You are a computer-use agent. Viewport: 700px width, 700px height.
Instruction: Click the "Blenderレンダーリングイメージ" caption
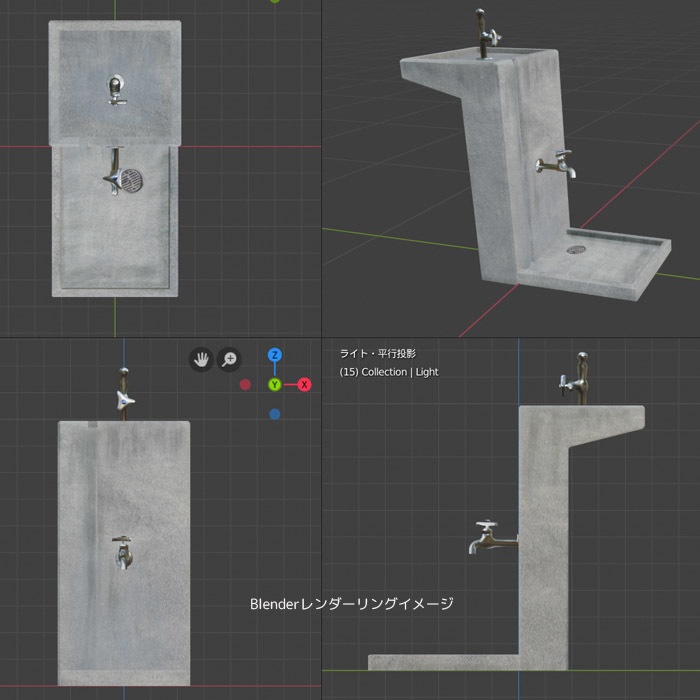point(352,604)
